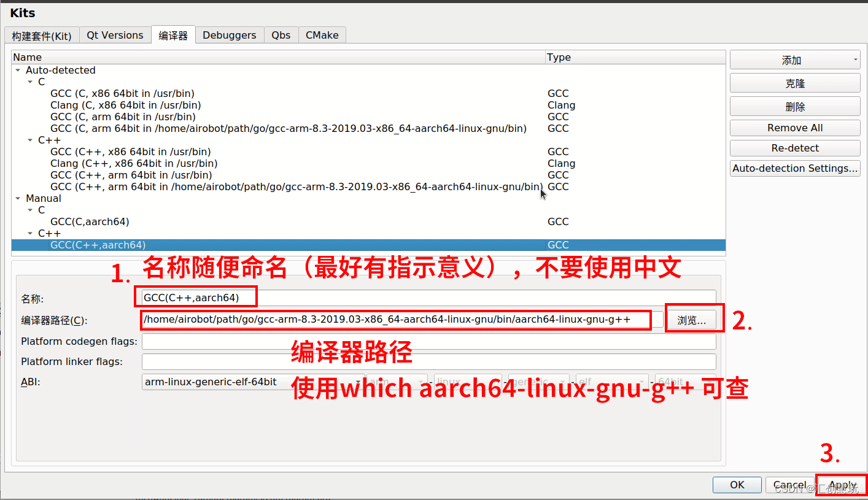Click the Cancel button
Viewport: 868px width, 500px height.
[789, 485]
